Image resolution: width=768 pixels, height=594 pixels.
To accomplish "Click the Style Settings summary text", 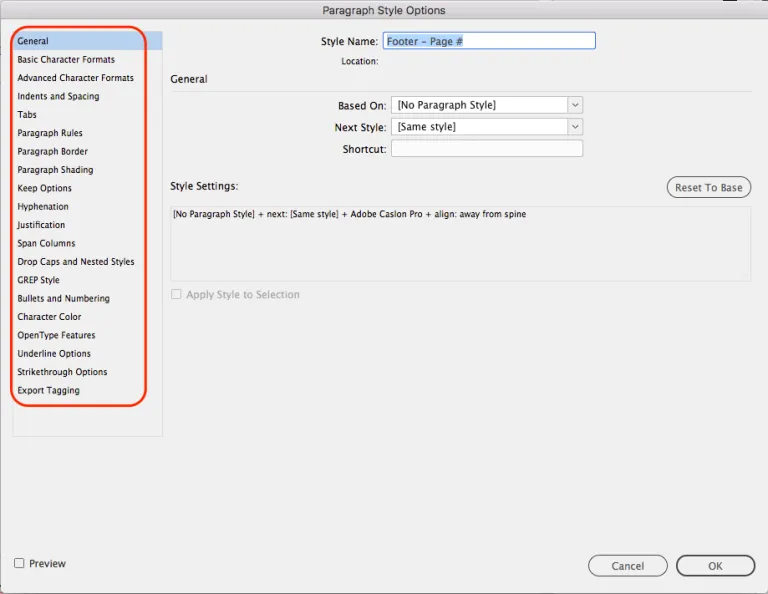I will 349,214.
